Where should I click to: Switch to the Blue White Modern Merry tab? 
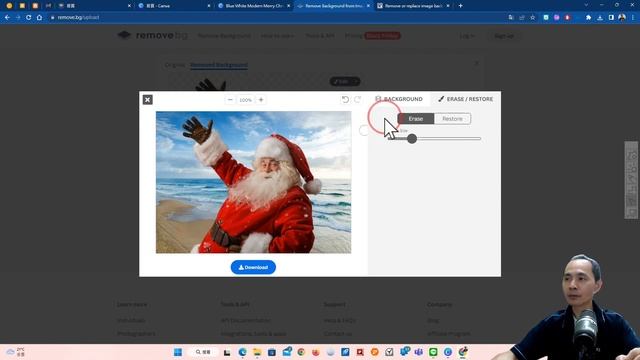253,6
